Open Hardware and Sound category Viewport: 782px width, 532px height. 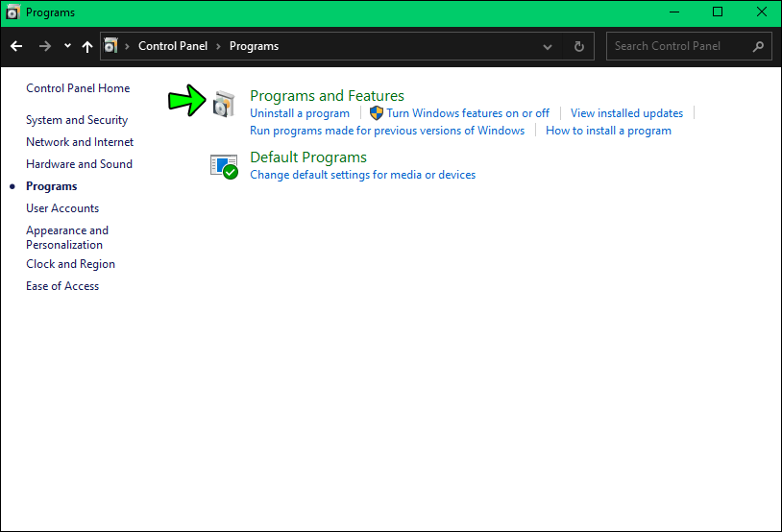click(80, 164)
